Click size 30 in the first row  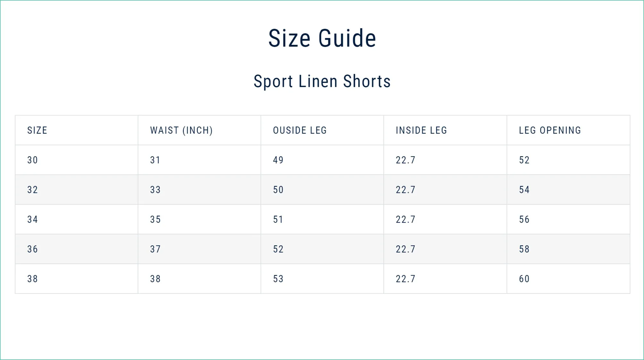(33, 160)
